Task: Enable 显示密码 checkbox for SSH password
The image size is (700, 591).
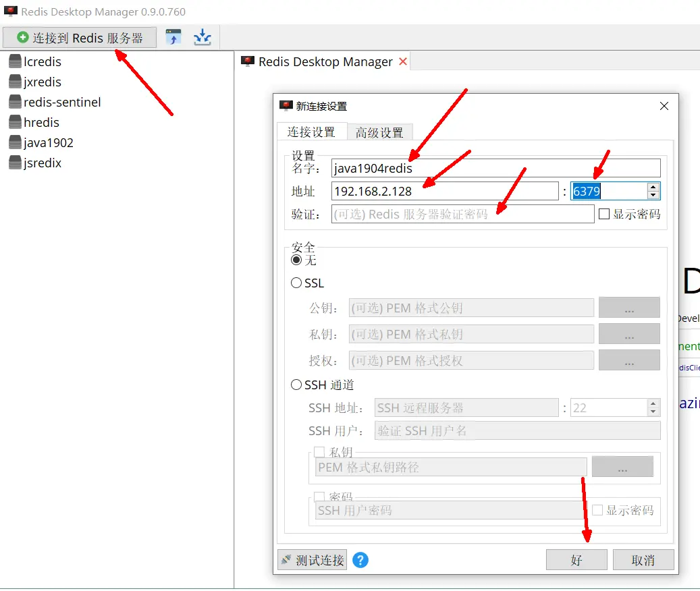Action: coord(597,510)
